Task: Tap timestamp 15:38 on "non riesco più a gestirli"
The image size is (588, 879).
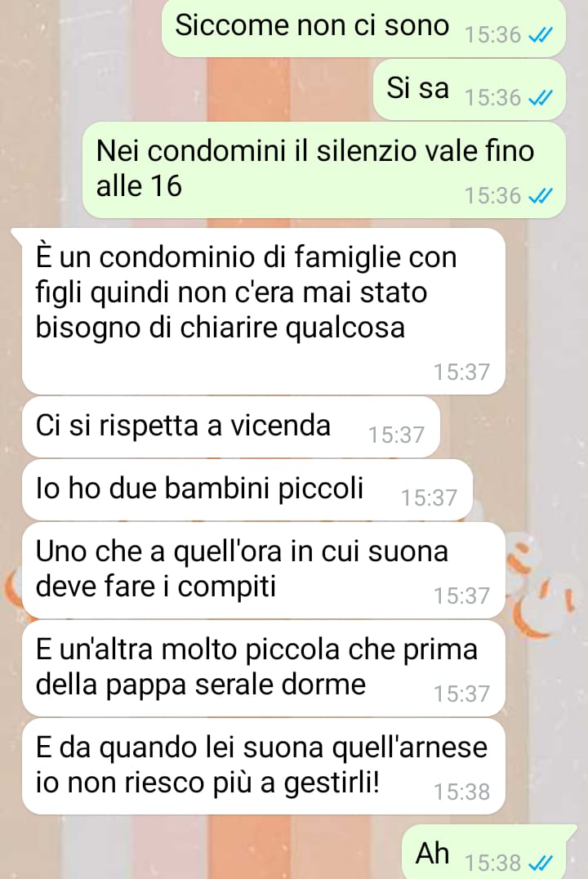Action: point(462,792)
